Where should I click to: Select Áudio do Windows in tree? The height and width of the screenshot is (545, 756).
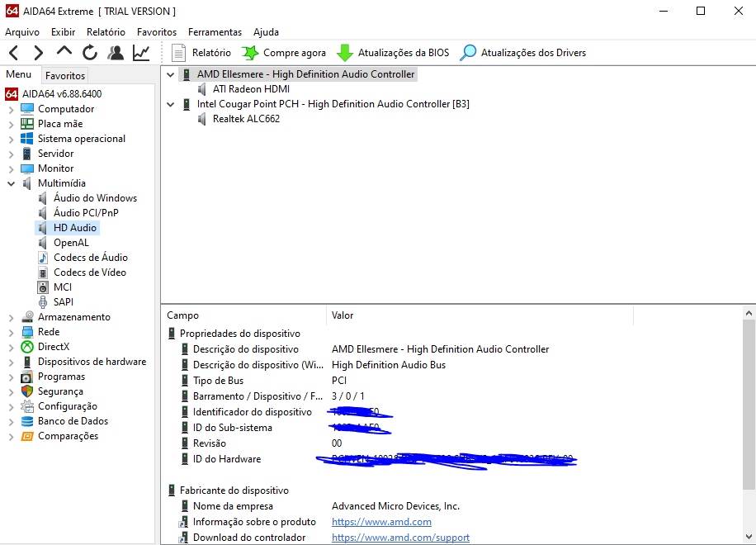point(95,197)
